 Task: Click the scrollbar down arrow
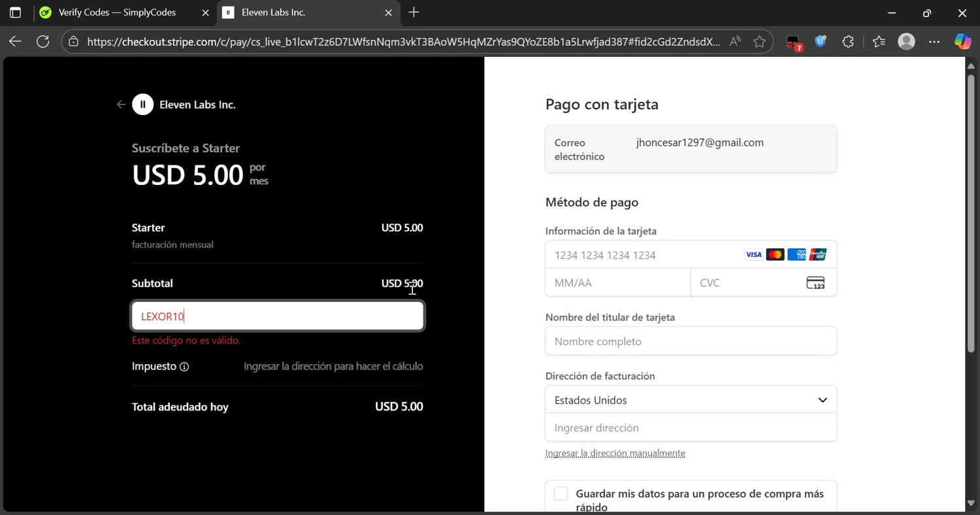point(970,503)
